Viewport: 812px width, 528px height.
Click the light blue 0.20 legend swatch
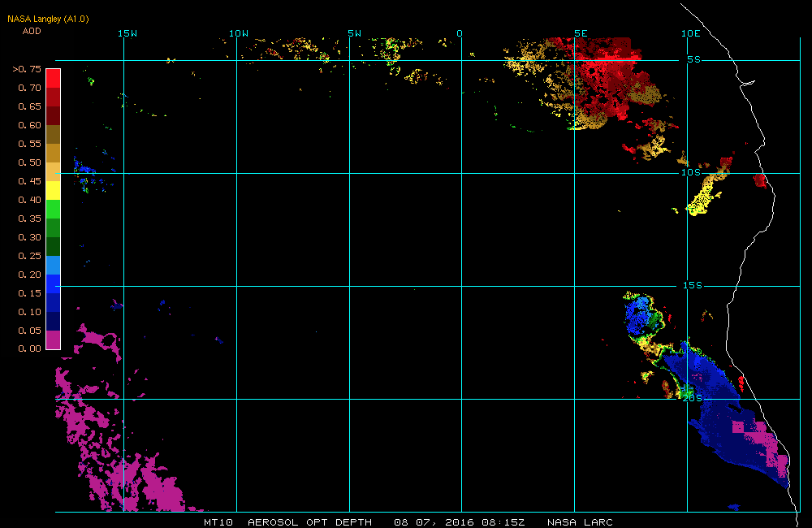coord(54,265)
